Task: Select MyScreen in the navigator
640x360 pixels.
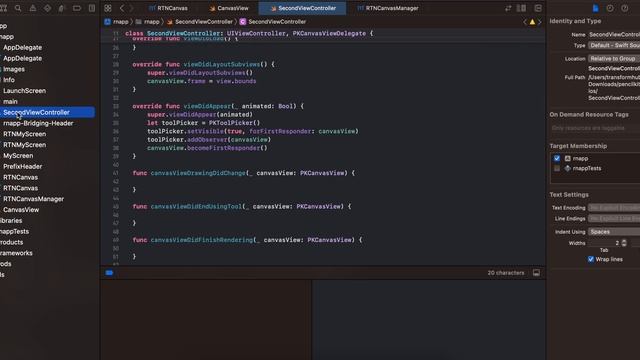Action: click(18, 156)
